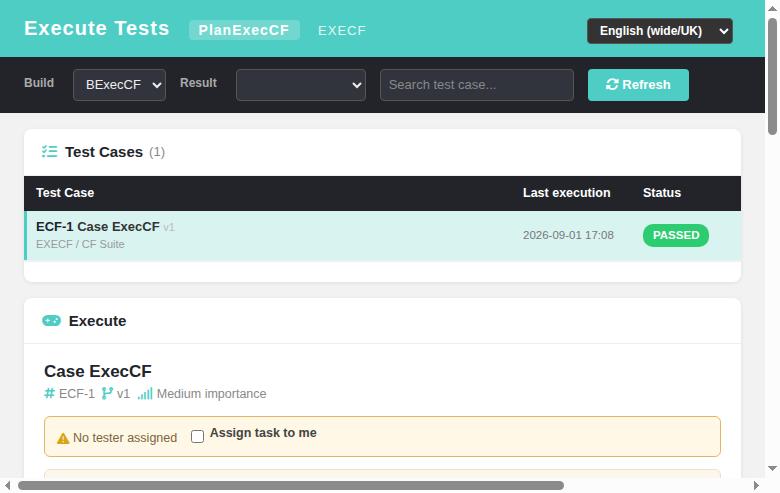Image resolution: width=780 pixels, height=493 pixels.
Task: Click the hash icon beside ECF-1
Action: [49, 394]
